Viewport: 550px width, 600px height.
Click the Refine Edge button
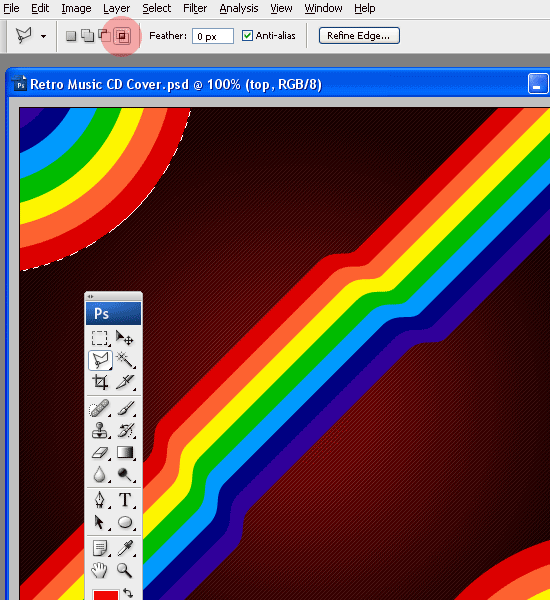[x=359, y=36]
